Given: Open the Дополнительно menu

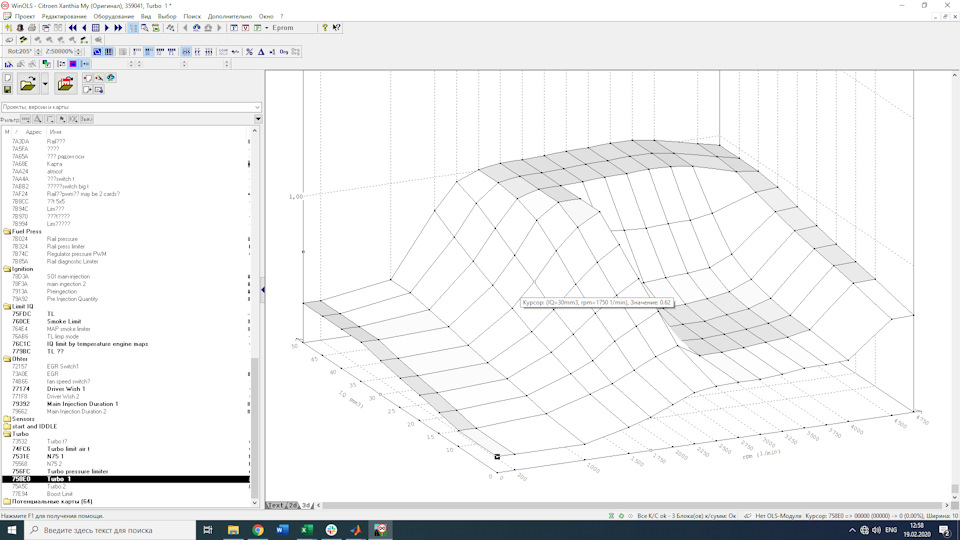Looking at the screenshot, I should [x=230, y=17].
